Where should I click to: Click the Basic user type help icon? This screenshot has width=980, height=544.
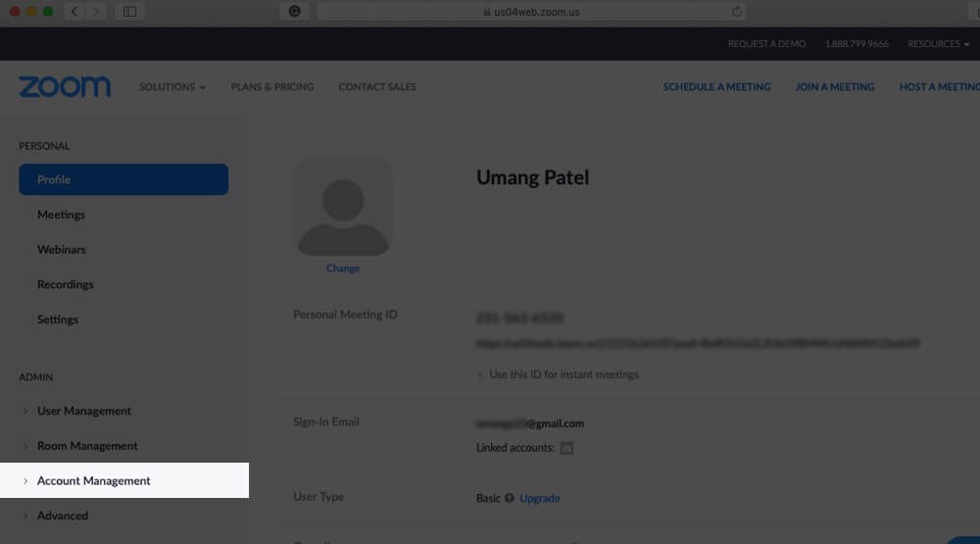coord(510,498)
